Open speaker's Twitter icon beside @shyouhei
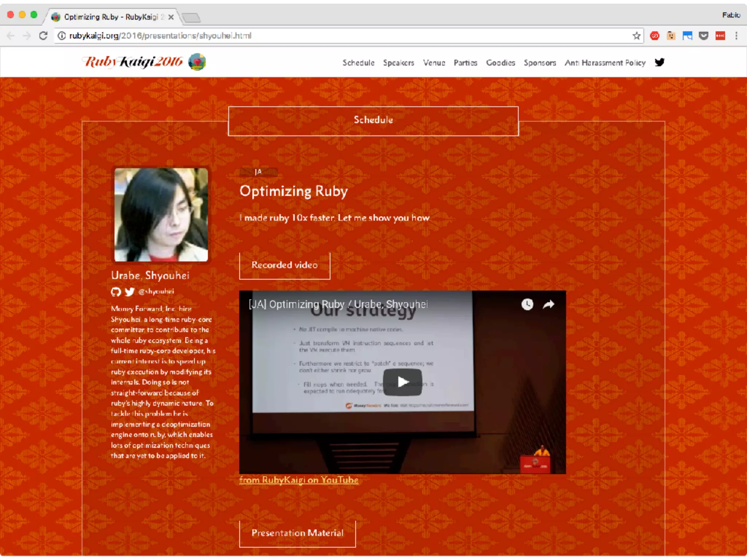The image size is (747, 560). [129, 292]
